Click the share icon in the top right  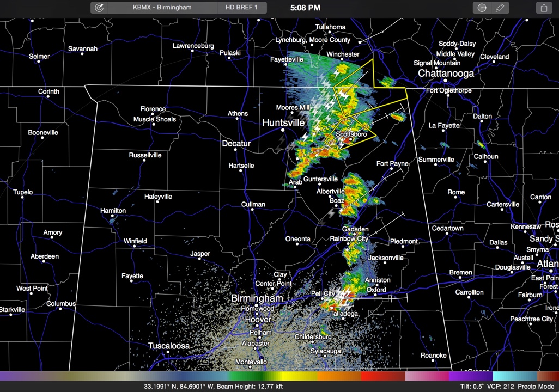tap(544, 8)
